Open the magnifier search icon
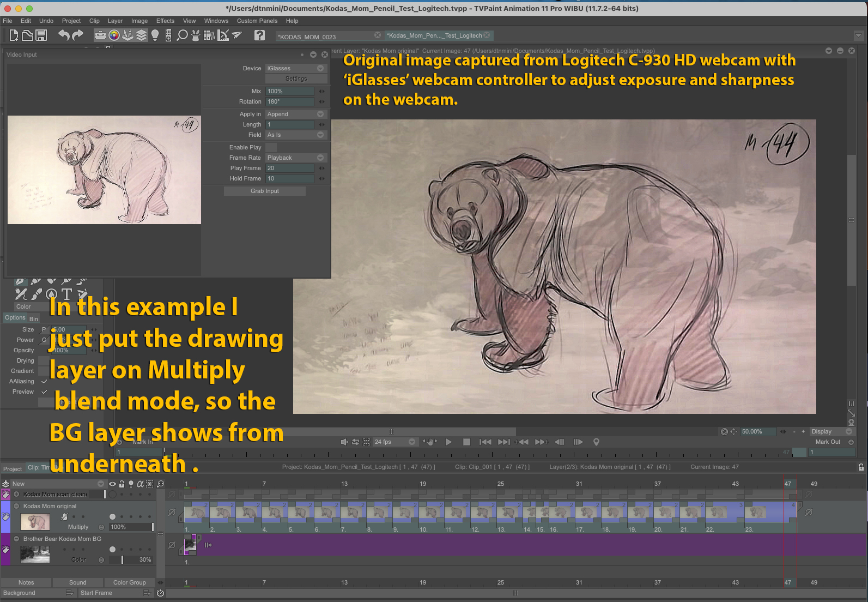This screenshot has height=602, width=868. click(183, 35)
